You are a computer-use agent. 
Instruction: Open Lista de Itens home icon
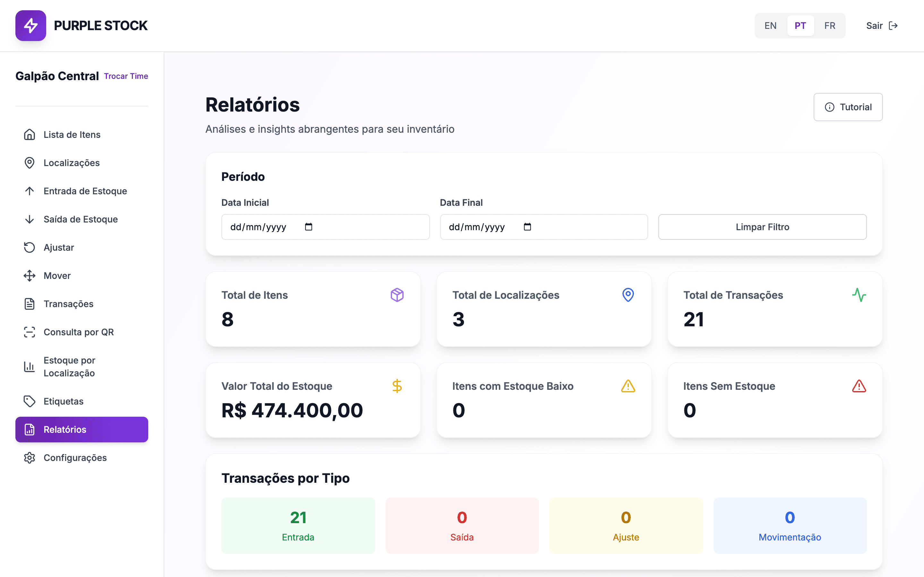30,135
